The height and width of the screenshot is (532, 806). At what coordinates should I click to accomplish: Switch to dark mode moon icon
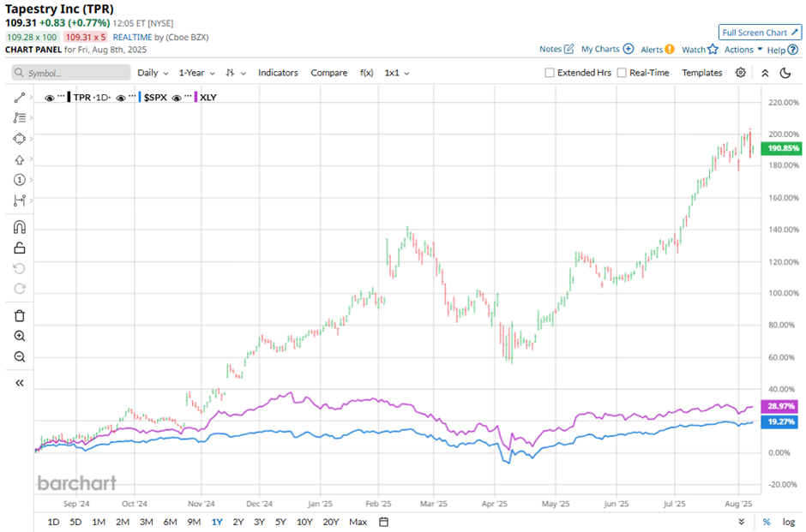pyautogui.click(x=785, y=73)
